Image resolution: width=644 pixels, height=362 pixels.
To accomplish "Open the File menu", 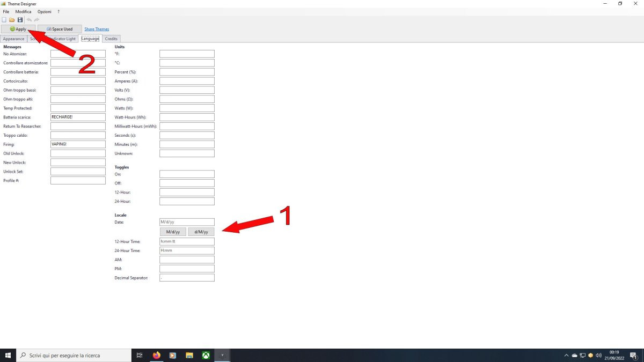I will (x=6, y=11).
